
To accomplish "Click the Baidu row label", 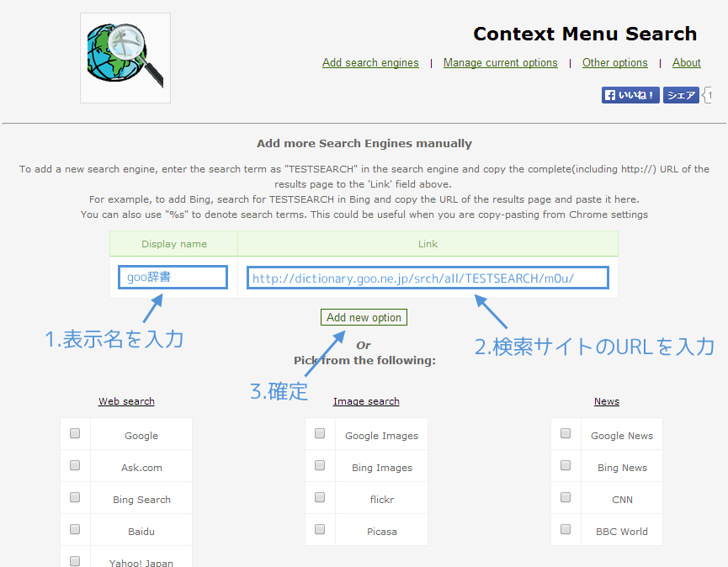I will [141, 532].
